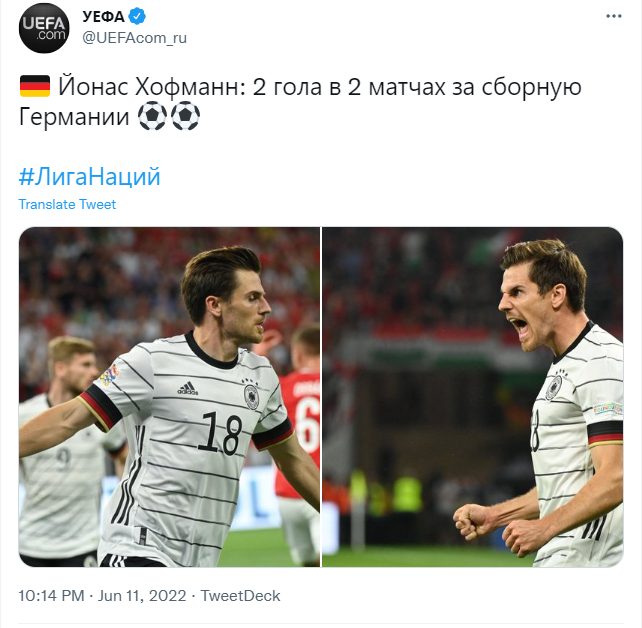
Task: Open the three-dot more options menu
Action: 614,16
